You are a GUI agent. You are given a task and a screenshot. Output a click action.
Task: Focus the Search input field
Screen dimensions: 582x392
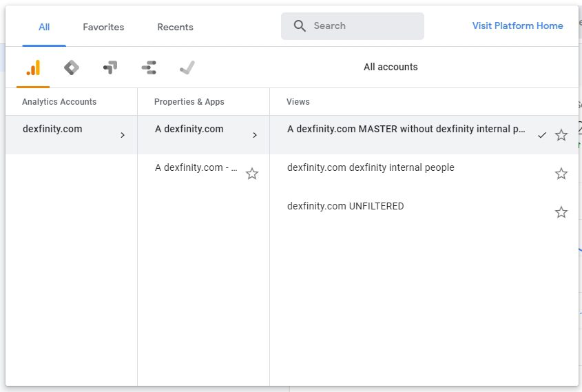pos(353,26)
